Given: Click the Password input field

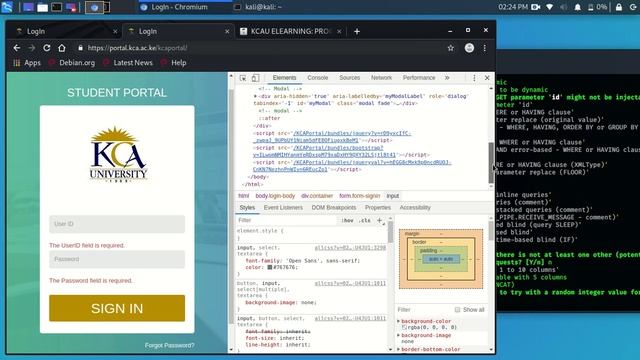Looking at the screenshot, I should [117, 259].
